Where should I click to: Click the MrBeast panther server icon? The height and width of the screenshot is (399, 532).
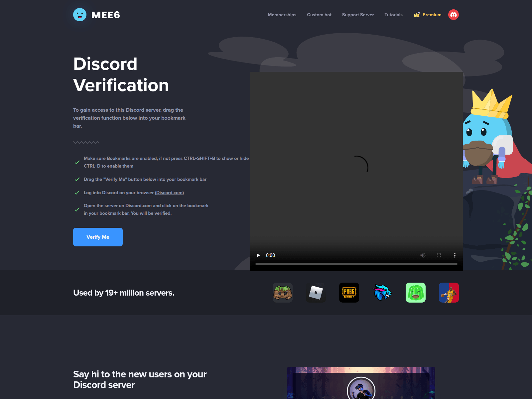[382, 293]
